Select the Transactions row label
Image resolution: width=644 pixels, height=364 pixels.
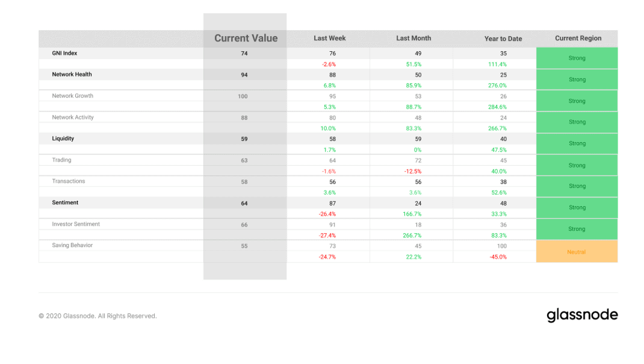[69, 181]
